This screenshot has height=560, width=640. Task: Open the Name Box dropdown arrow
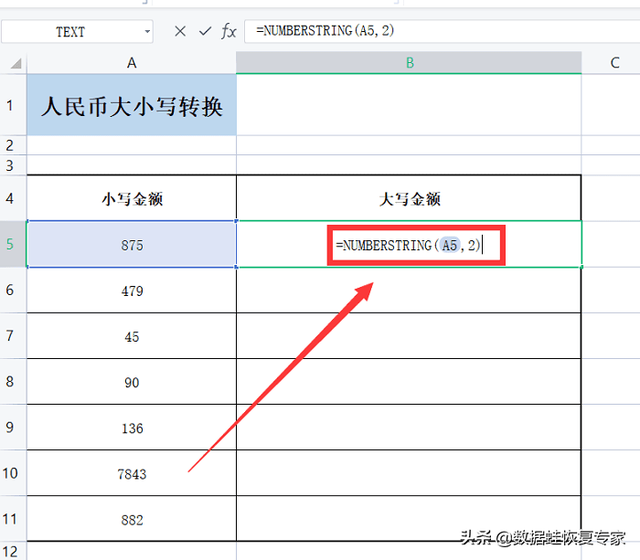point(147,31)
